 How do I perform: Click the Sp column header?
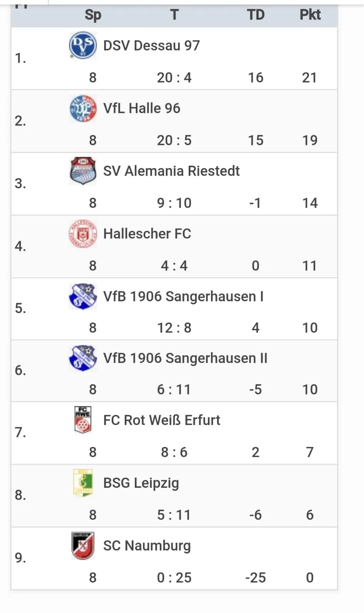[93, 15]
